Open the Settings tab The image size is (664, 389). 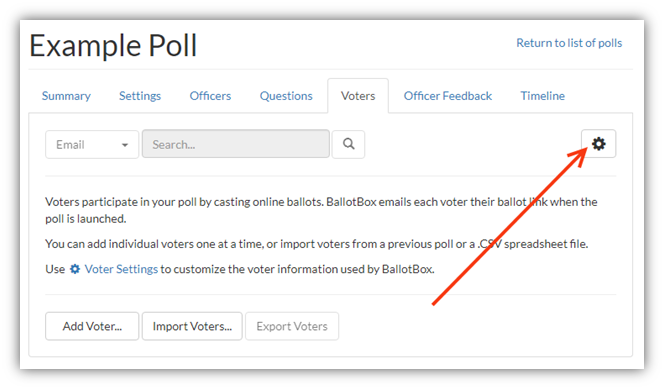coord(140,96)
